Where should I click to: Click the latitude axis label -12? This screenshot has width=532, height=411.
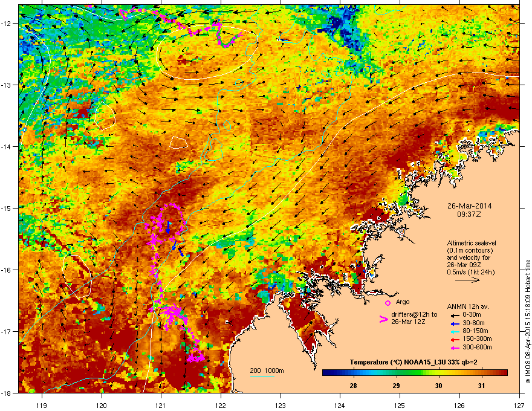click(6, 23)
